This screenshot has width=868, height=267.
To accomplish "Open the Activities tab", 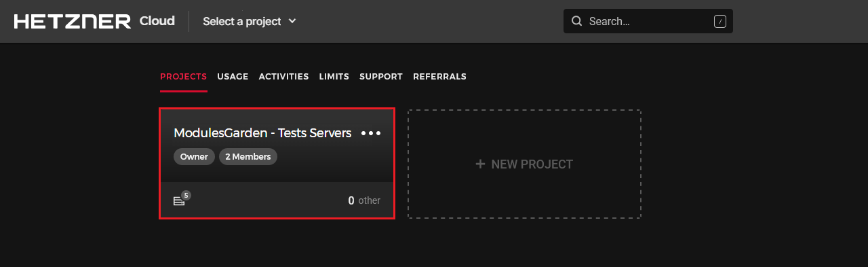I will (283, 77).
